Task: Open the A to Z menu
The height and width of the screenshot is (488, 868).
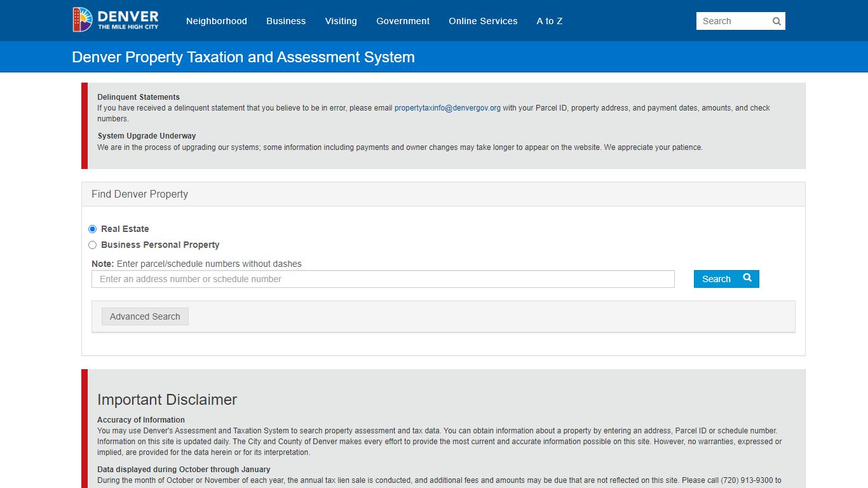Action: pos(550,21)
